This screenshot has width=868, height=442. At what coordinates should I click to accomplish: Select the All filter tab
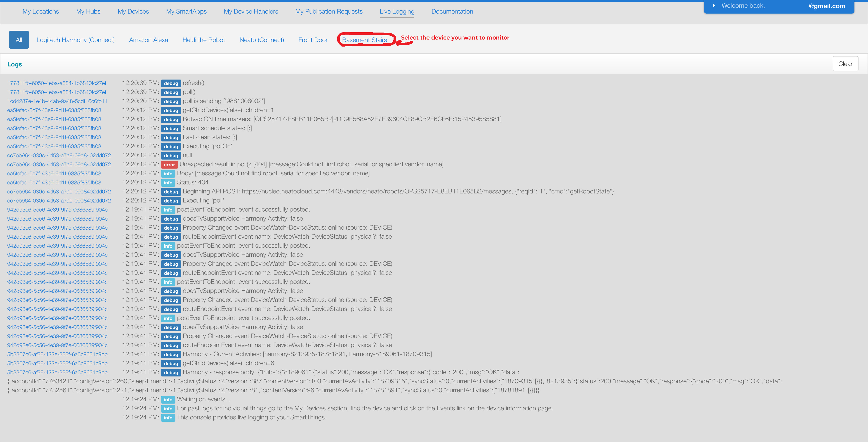tap(19, 40)
